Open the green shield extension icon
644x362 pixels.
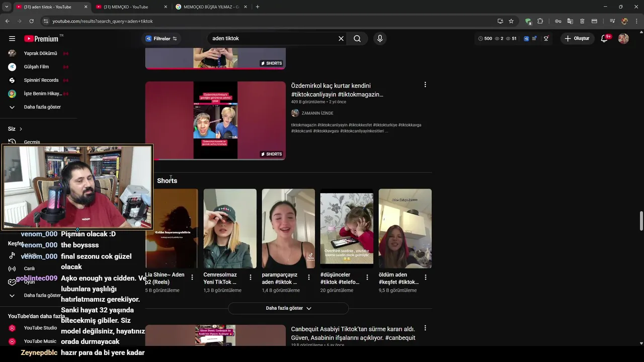pyautogui.click(x=528, y=21)
